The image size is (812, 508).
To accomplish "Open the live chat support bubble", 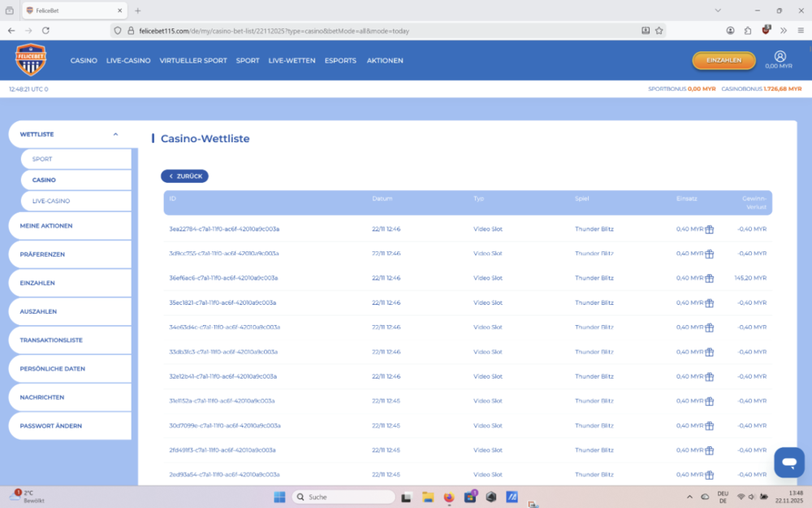I will coord(788,462).
